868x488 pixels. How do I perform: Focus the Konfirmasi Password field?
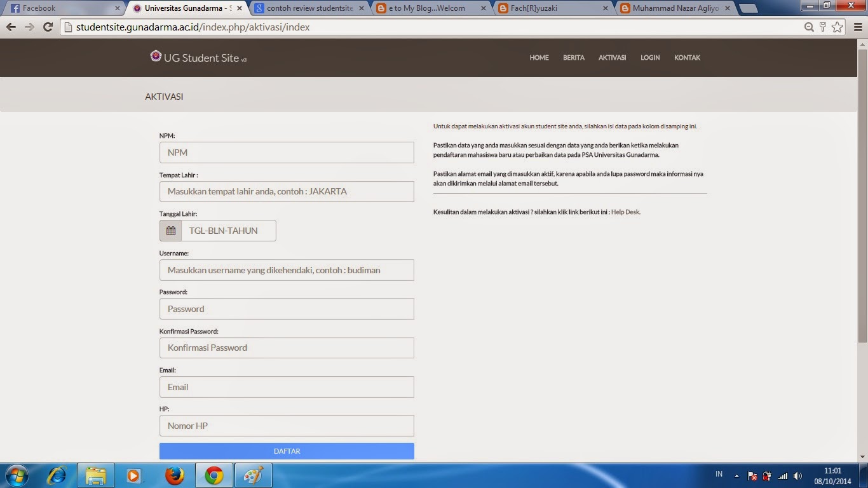click(287, 348)
